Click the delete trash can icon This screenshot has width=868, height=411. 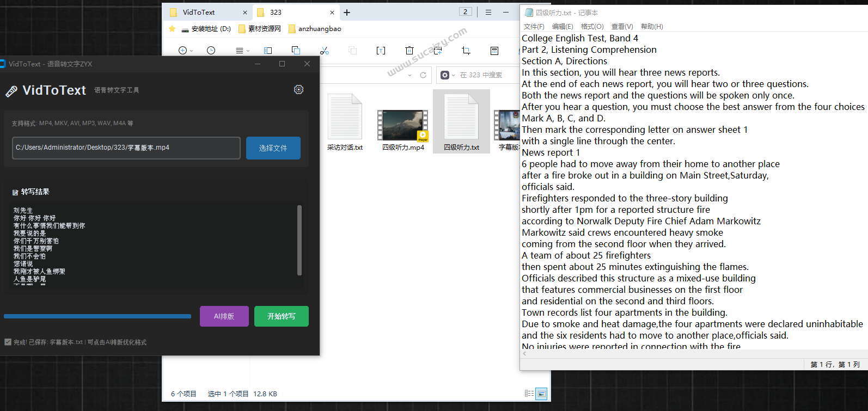pos(409,51)
